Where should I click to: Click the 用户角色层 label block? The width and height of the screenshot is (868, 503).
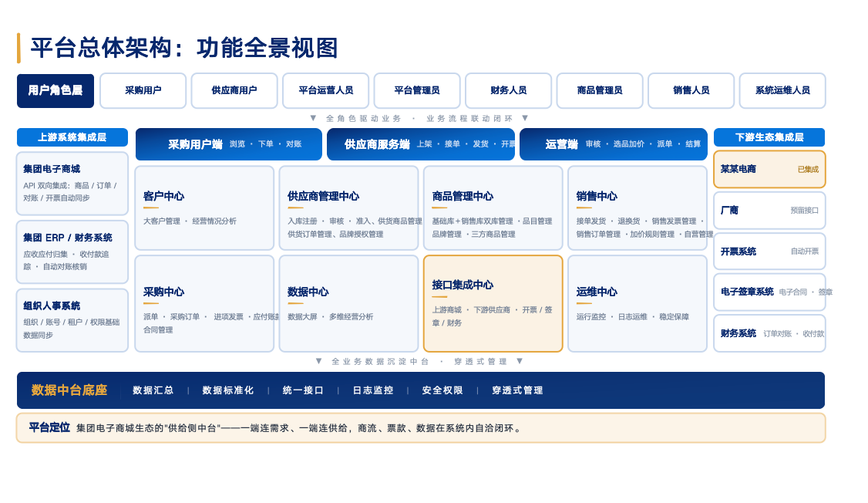pyautogui.click(x=56, y=90)
